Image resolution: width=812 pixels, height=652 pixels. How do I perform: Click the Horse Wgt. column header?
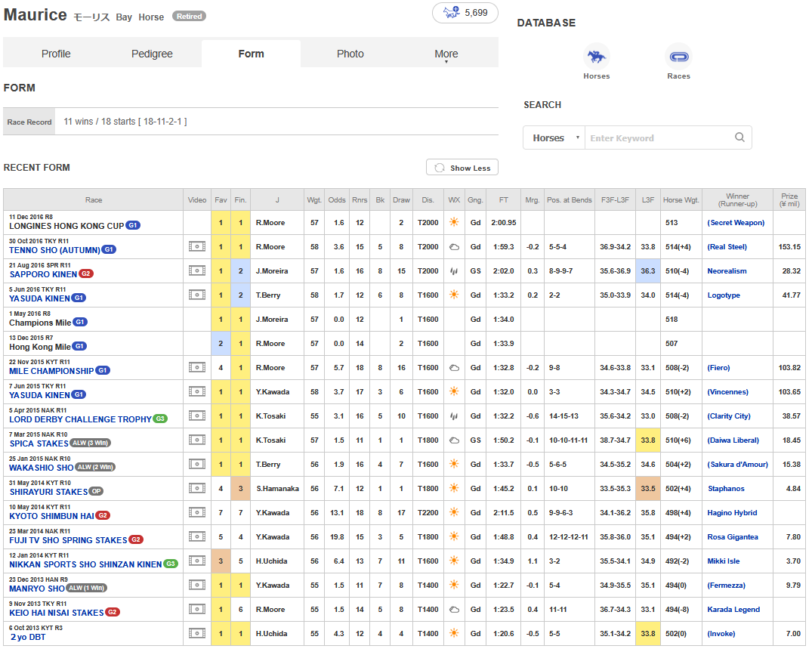coord(681,200)
